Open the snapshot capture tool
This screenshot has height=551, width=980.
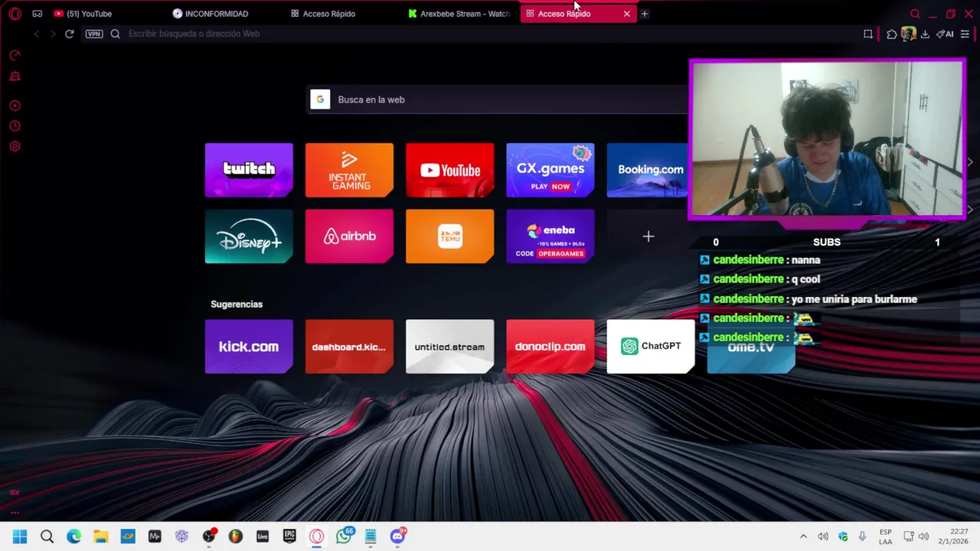pos(868,34)
